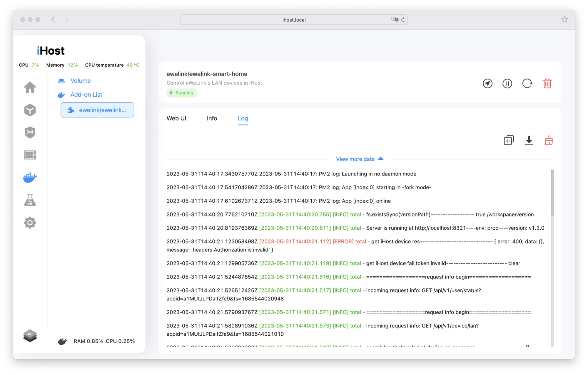Open the Home sidebar icon

coord(30,87)
